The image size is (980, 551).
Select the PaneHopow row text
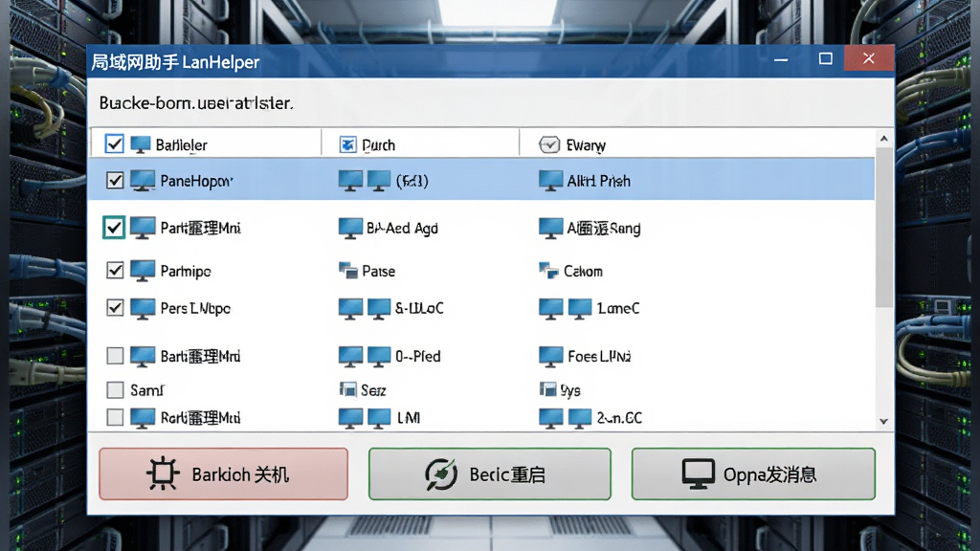196,181
